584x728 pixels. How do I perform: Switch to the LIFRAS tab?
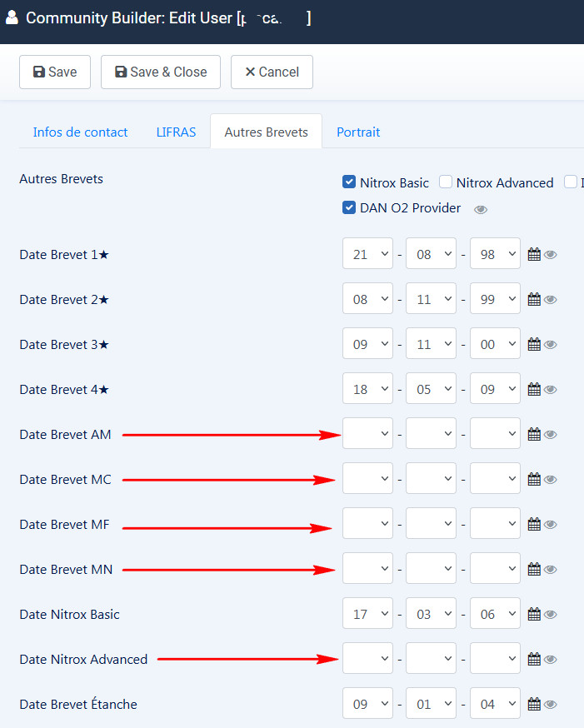point(176,132)
